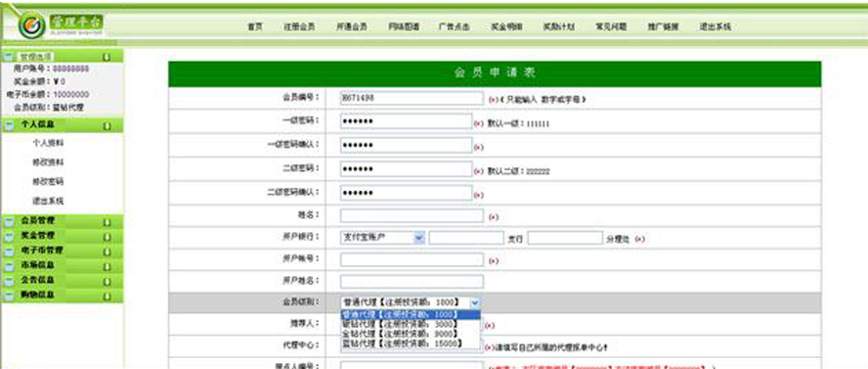Open 注册会员 in top navigation
This screenshot has width=868, height=369.
tap(299, 26)
